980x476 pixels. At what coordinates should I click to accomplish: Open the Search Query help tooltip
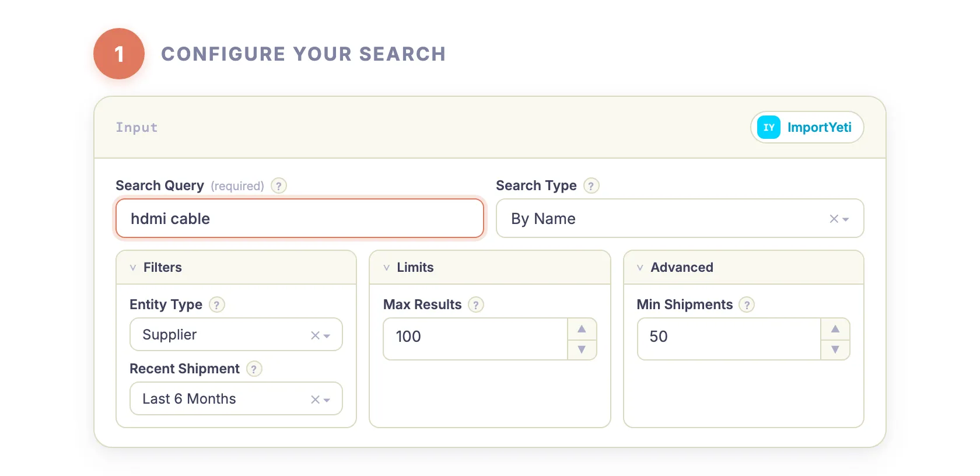click(279, 185)
